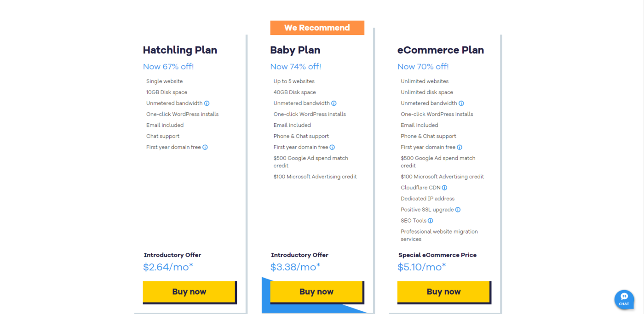Show SEO Tools info tooltip icon
The width and height of the screenshot is (644, 314).
(x=431, y=221)
